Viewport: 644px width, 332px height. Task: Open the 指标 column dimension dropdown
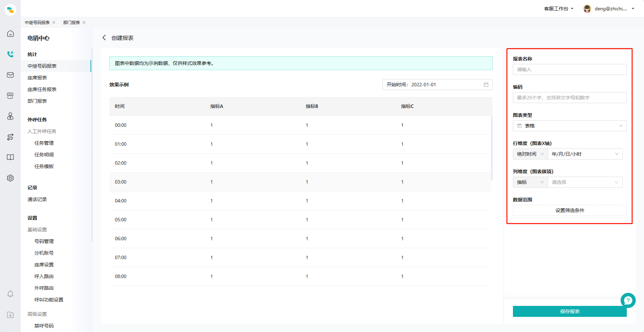click(530, 182)
